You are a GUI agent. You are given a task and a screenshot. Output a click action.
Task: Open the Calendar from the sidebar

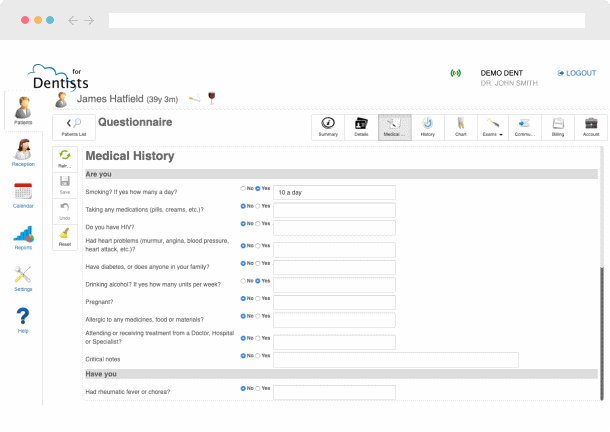tap(22, 194)
